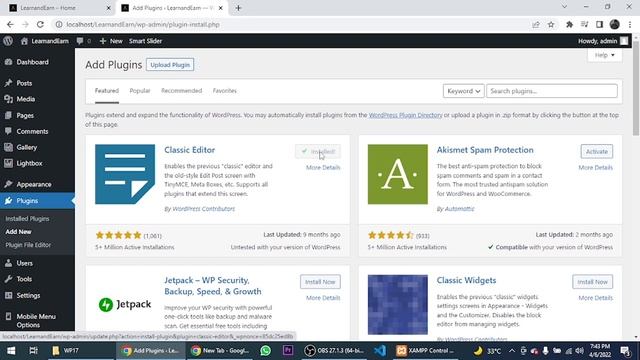The width and height of the screenshot is (640, 360).
Task: Open the Gallery sidebar item
Action: (x=27, y=147)
